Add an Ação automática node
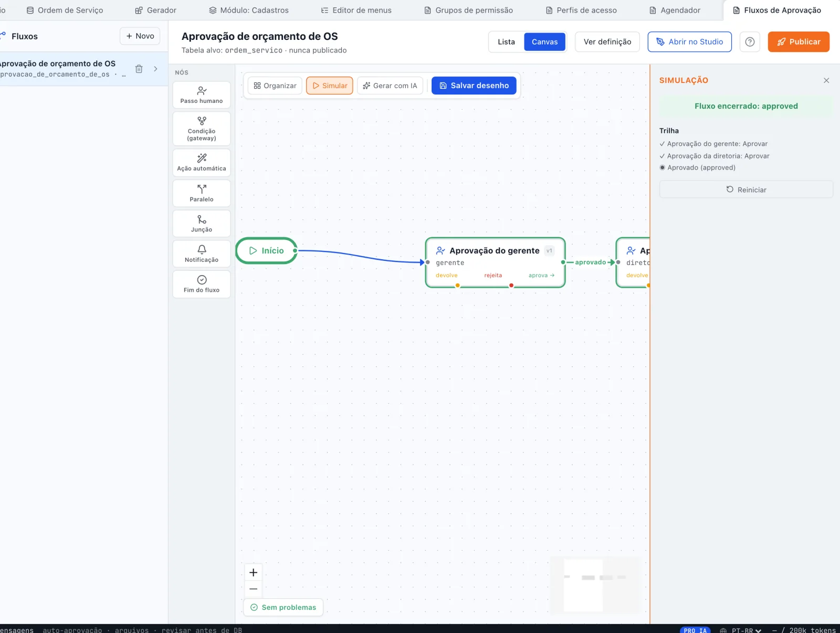 [202, 163]
